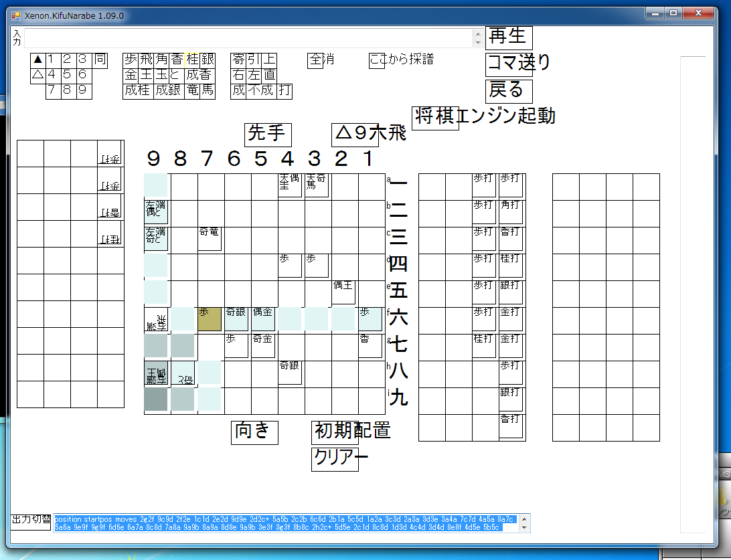Select the 角 bishop piece key

161,59
